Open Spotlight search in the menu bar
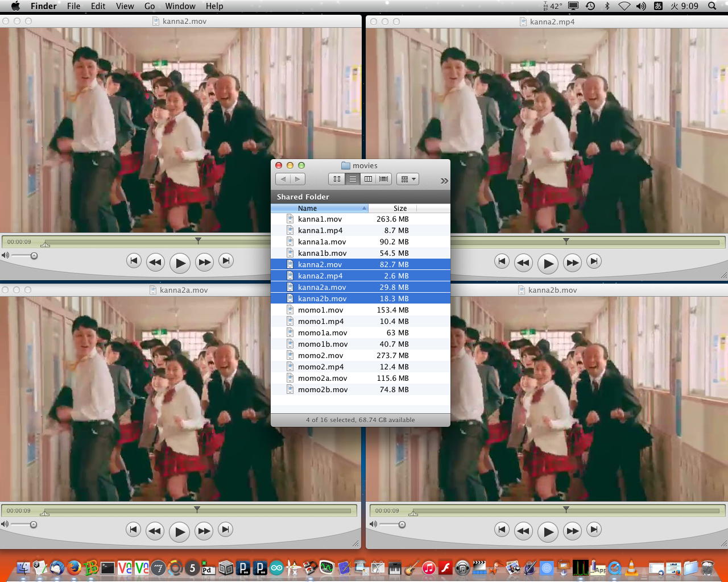The image size is (728, 582). pos(712,6)
